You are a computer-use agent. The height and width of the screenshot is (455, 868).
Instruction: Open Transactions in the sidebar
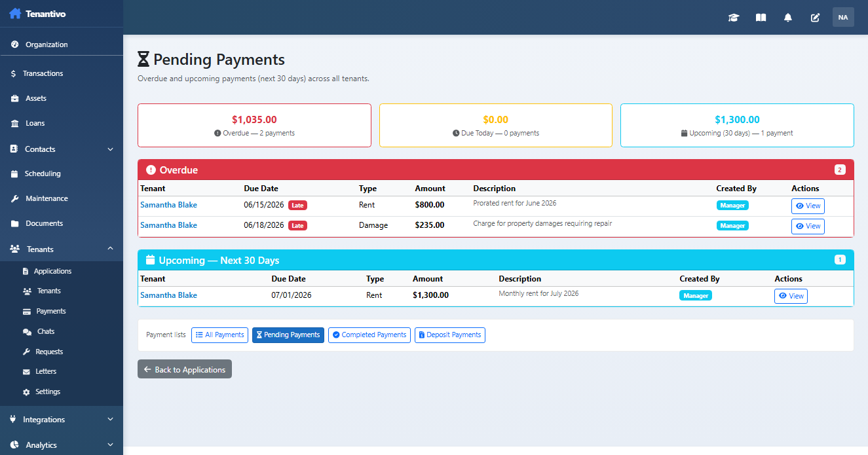pos(62,73)
